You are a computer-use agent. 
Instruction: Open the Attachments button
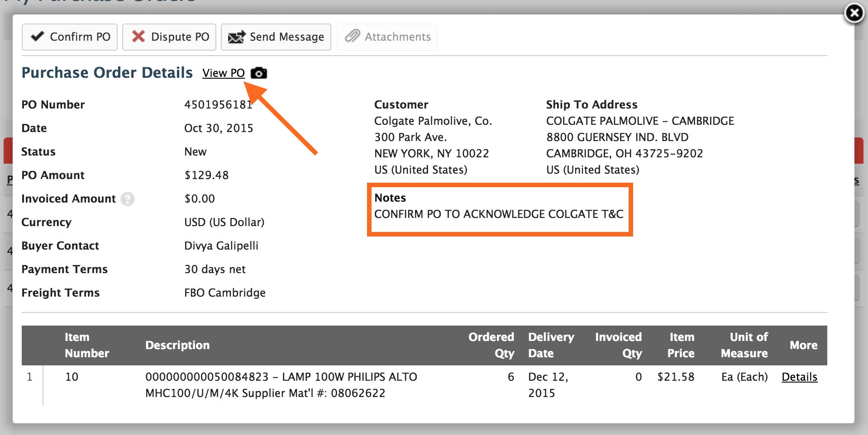pos(387,37)
